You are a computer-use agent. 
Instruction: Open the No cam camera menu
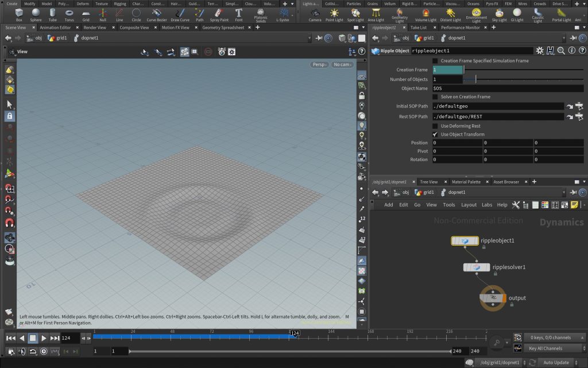click(342, 64)
